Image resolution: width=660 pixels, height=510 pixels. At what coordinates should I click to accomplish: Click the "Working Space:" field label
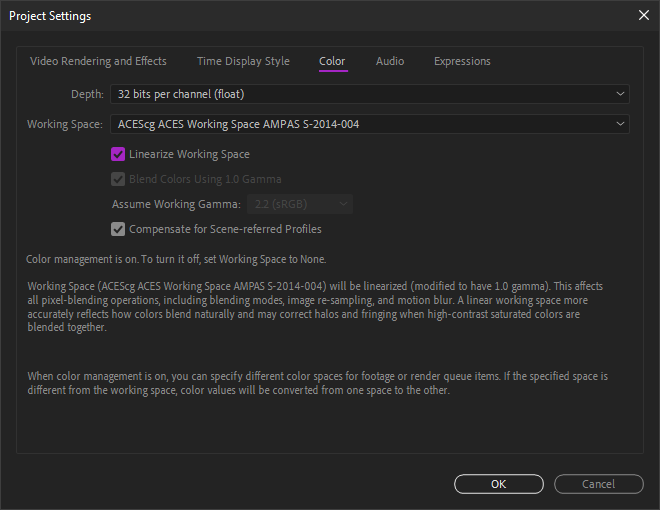[64, 124]
